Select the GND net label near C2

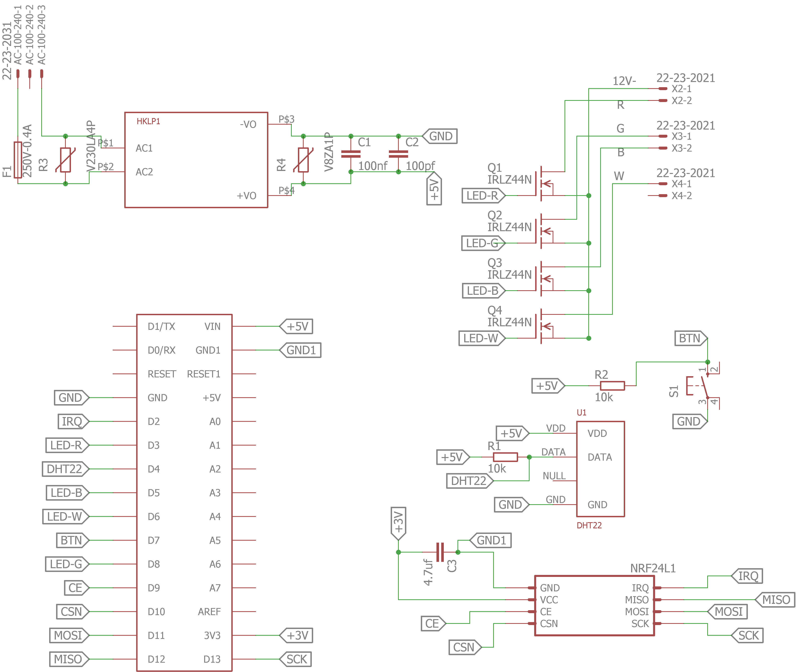pyautogui.click(x=441, y=136)
